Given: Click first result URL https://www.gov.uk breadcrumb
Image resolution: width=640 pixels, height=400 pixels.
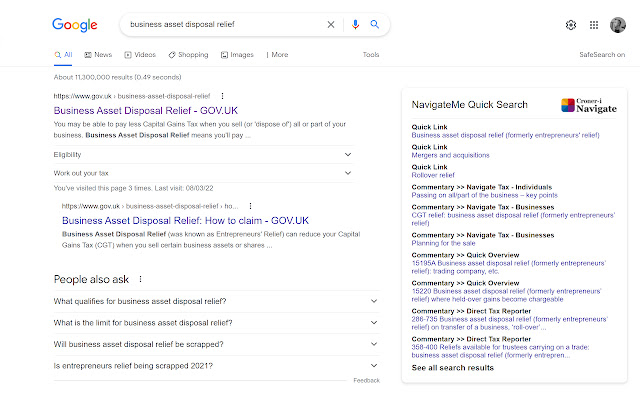Looking at the screenshot, I should (x=132, y=96).
